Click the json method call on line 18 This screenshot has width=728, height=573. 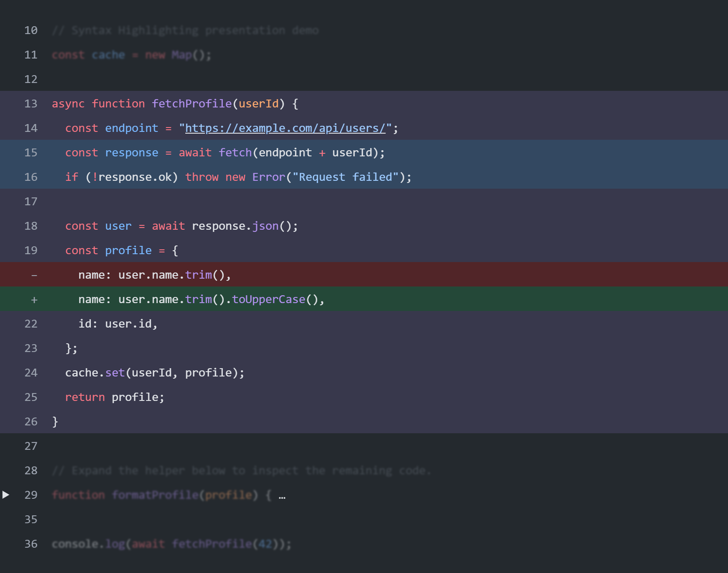coord(265,226)
